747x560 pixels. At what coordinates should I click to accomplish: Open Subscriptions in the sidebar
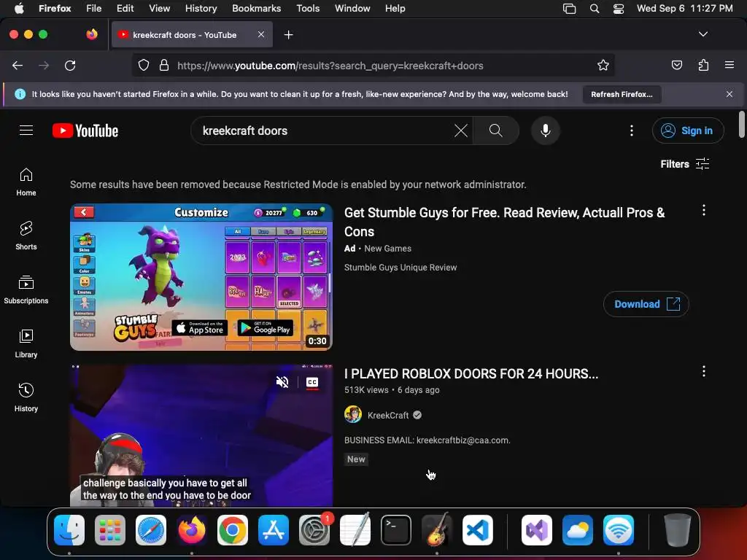pos(26,290)
